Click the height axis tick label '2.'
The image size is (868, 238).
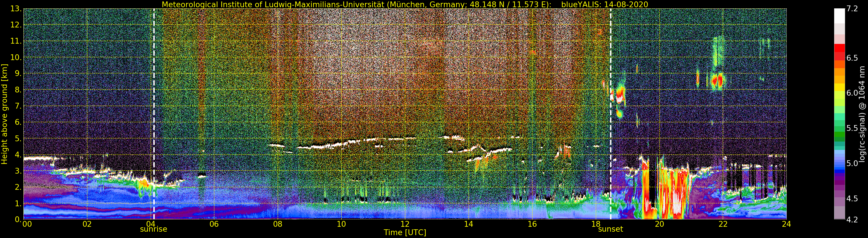point(18,187)
